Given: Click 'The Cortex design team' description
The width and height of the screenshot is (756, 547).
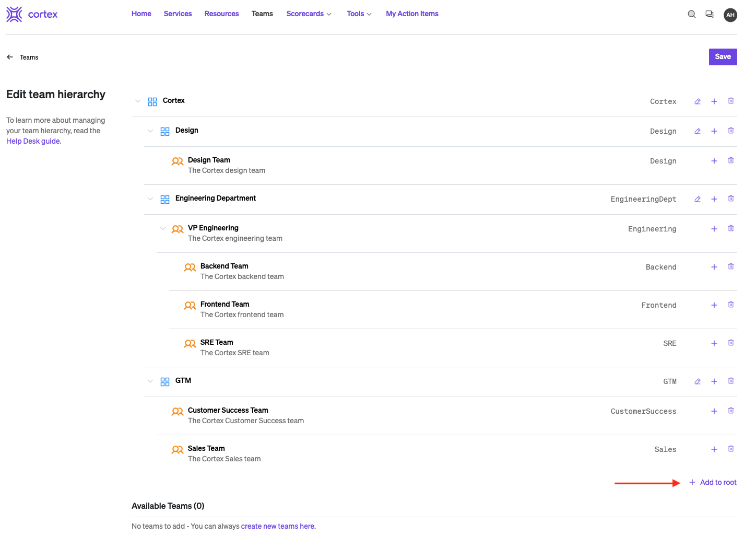Looking at the screenshot, I should [x=227, y=170].
